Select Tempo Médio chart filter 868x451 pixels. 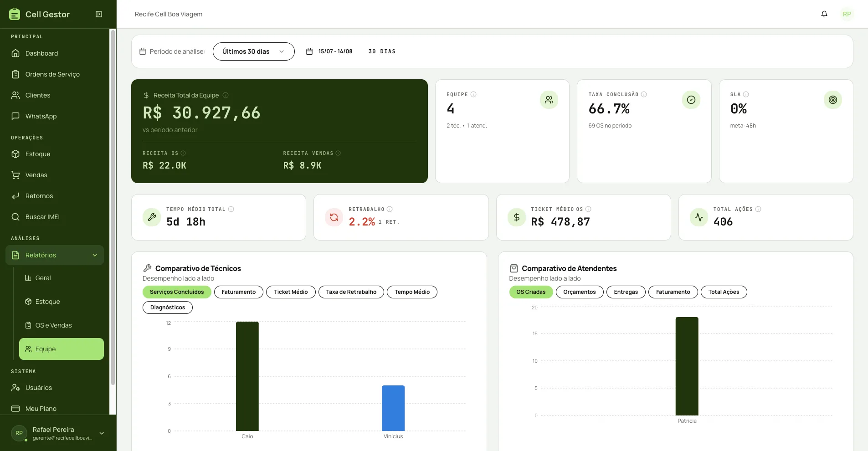(x=412, y=292)
